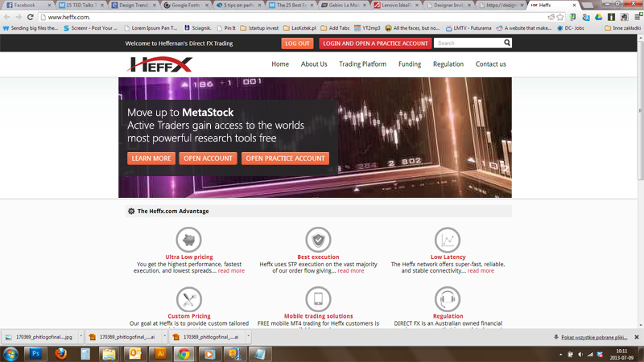Click read more under Ultra Low pricing
Screen dimensions: 644x362
231,271
